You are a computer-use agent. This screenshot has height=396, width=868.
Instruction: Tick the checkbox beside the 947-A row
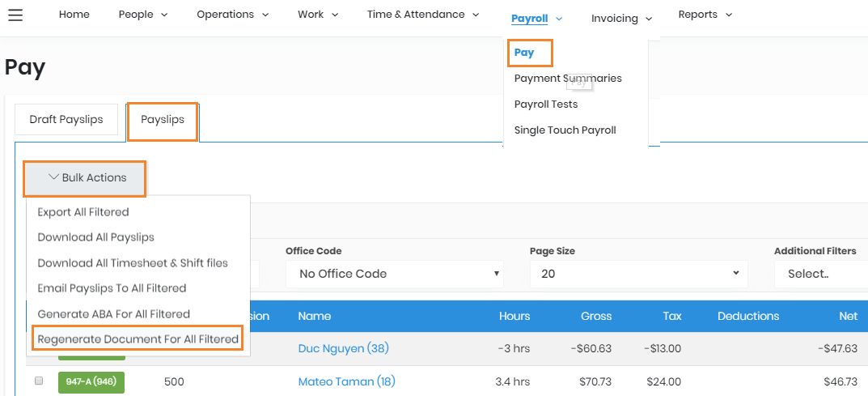[39, 381]
